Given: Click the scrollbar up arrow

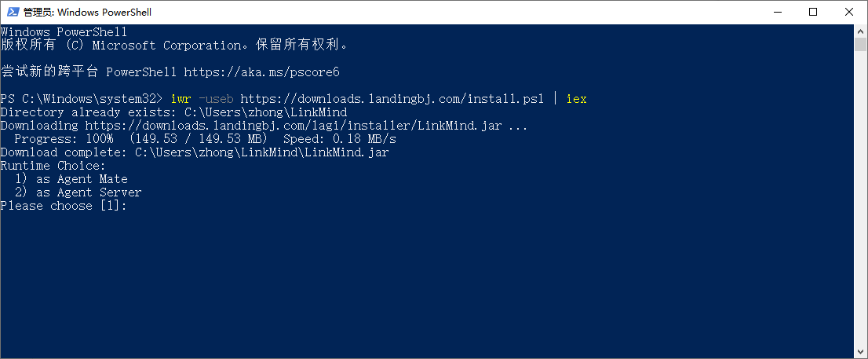Looking at the screenshot, I should tap(860, 31).
